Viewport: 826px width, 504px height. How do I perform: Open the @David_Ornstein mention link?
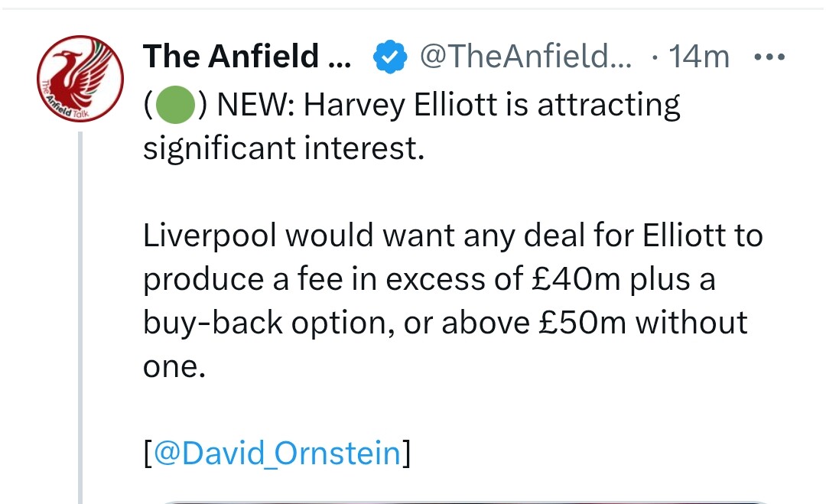tap(277, 453)
